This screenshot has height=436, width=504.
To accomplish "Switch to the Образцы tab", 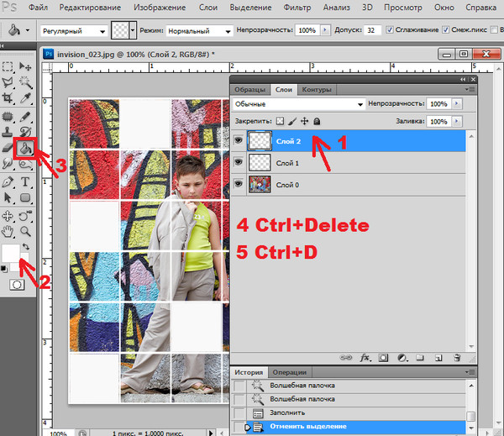I will tap(250, 90).
